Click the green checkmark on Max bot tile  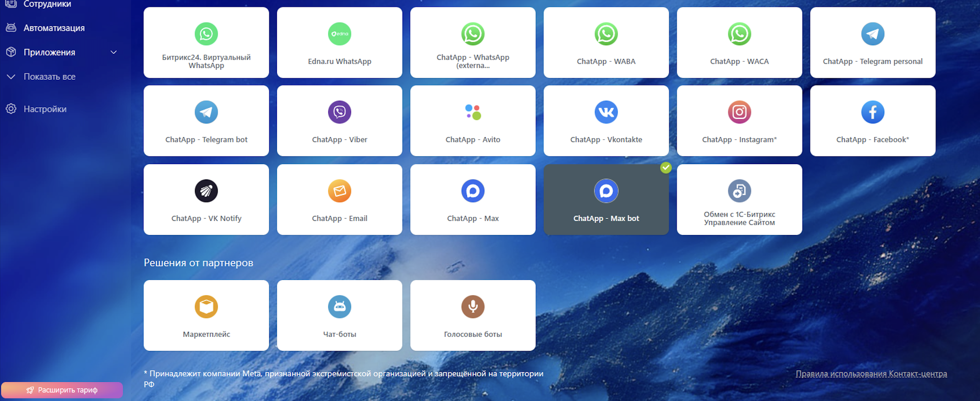pos(666,168)
